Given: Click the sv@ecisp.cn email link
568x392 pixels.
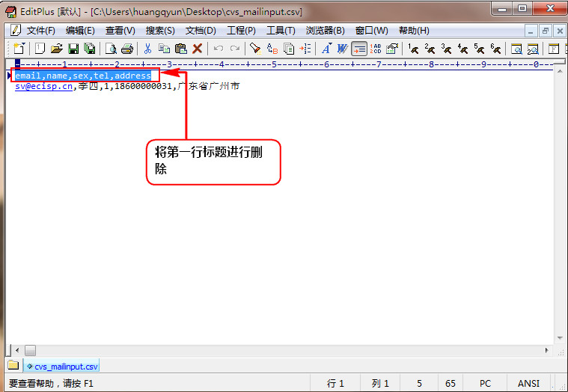Looking at the screenshot, I should pyautogui.click(x=44, y=87).
